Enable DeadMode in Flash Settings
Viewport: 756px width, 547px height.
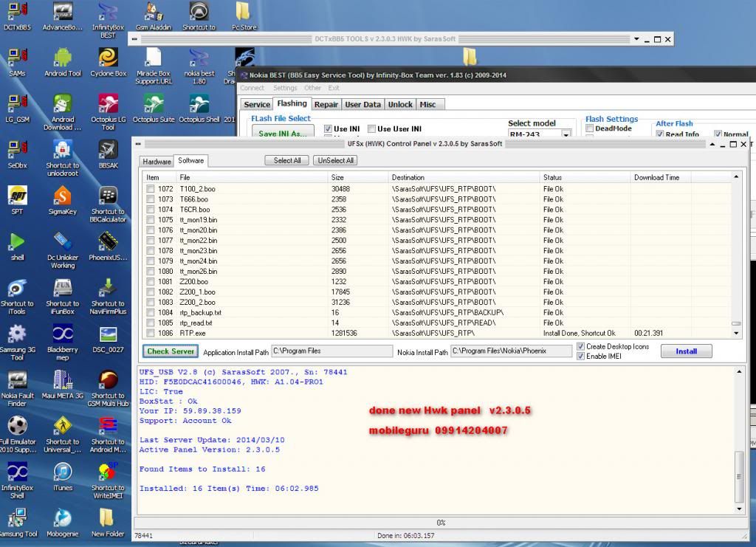pos(590,128)
